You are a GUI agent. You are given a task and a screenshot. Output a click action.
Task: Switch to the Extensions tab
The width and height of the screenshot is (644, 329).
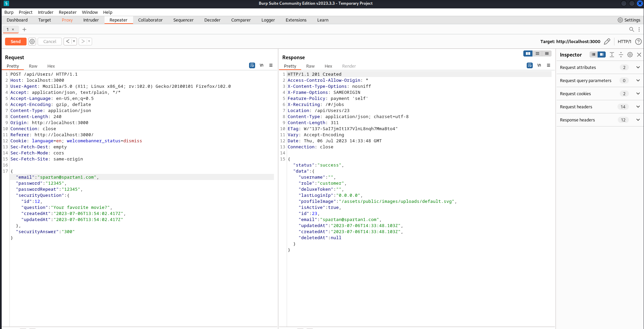click(x=296, y=20)
